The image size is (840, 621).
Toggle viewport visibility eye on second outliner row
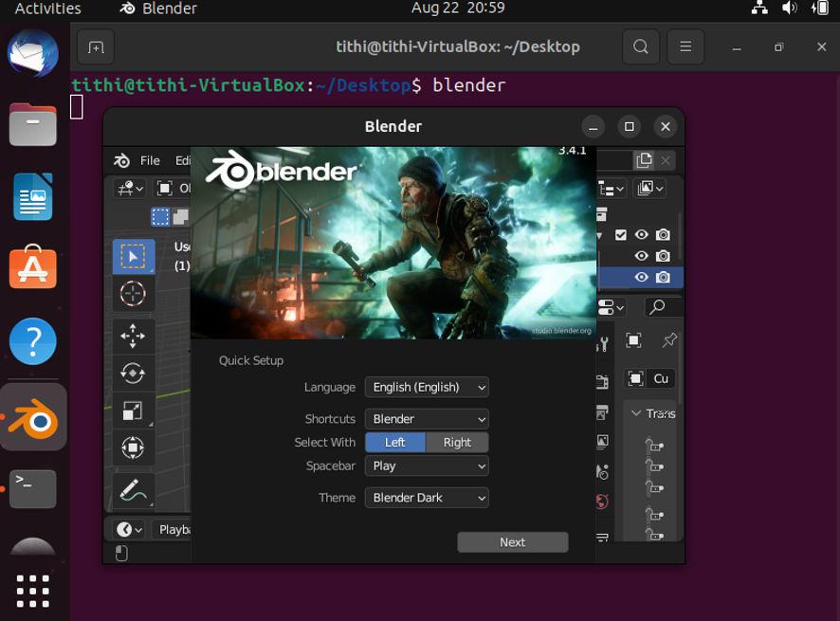pos(641,256)
